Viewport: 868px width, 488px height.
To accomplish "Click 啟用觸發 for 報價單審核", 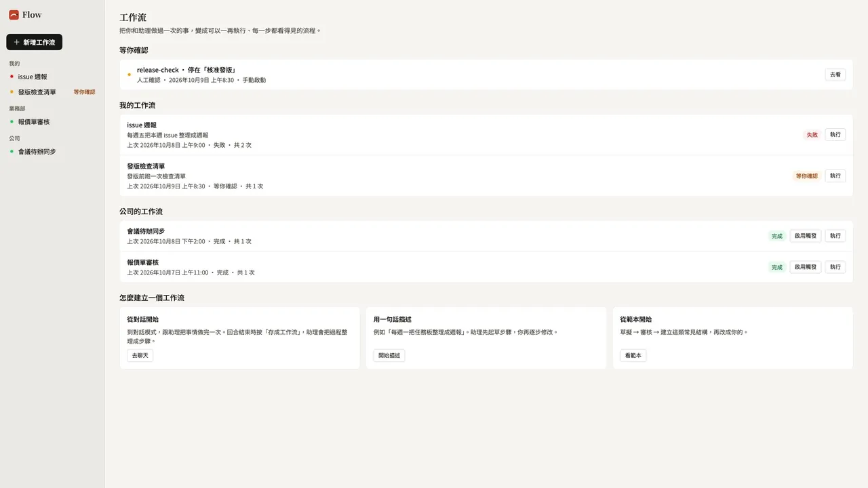I will 806,267.
